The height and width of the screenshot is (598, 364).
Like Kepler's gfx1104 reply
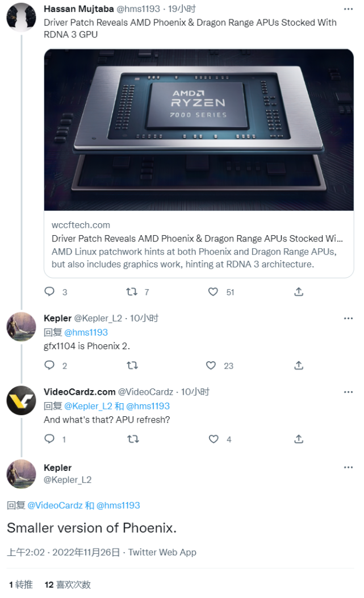click(x=212, y=365)
